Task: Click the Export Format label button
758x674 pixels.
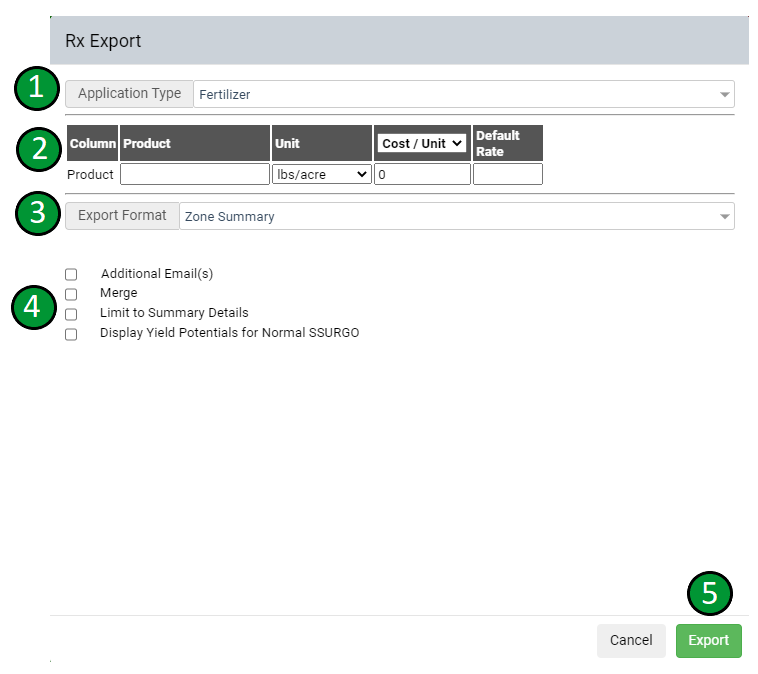Action: click(122, 216)
